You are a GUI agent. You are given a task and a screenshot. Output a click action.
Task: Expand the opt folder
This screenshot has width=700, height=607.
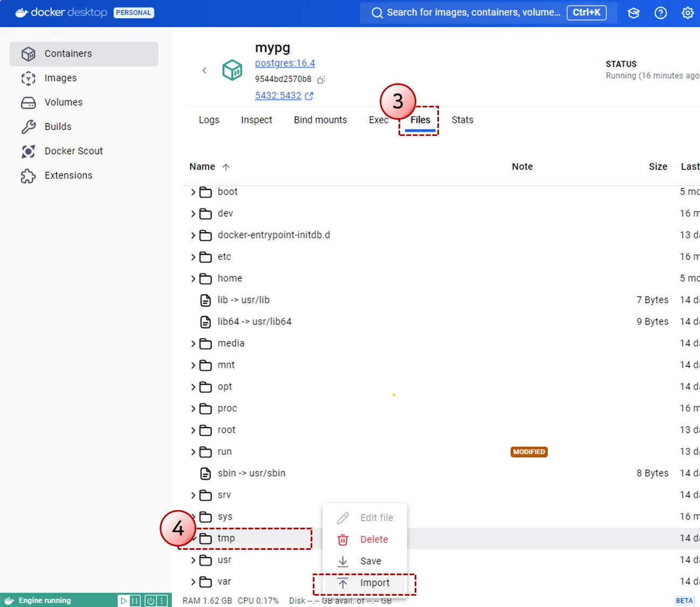click(193, 387)
